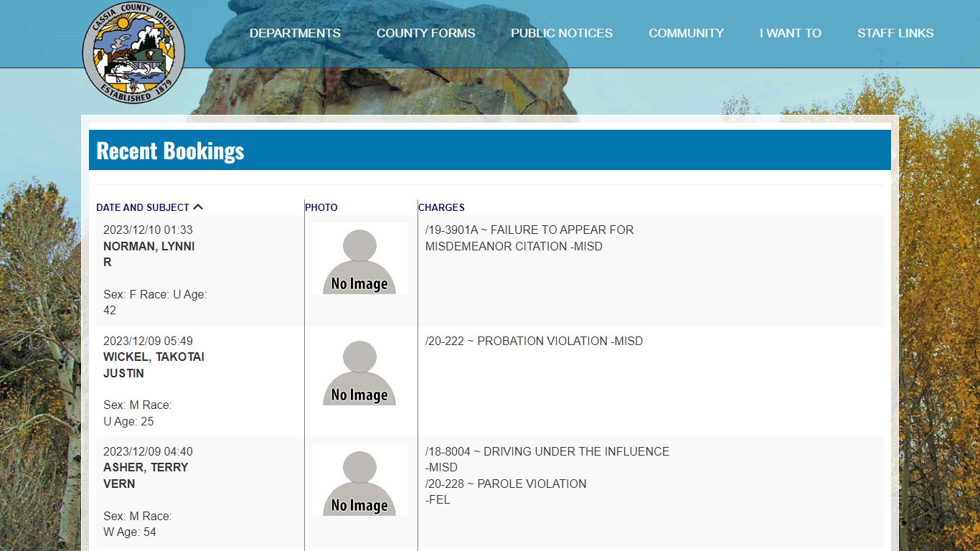Select Sex: M Race: W Age: 54
Viewport: 980px width, 551px height.
click(x=138, y=524)
